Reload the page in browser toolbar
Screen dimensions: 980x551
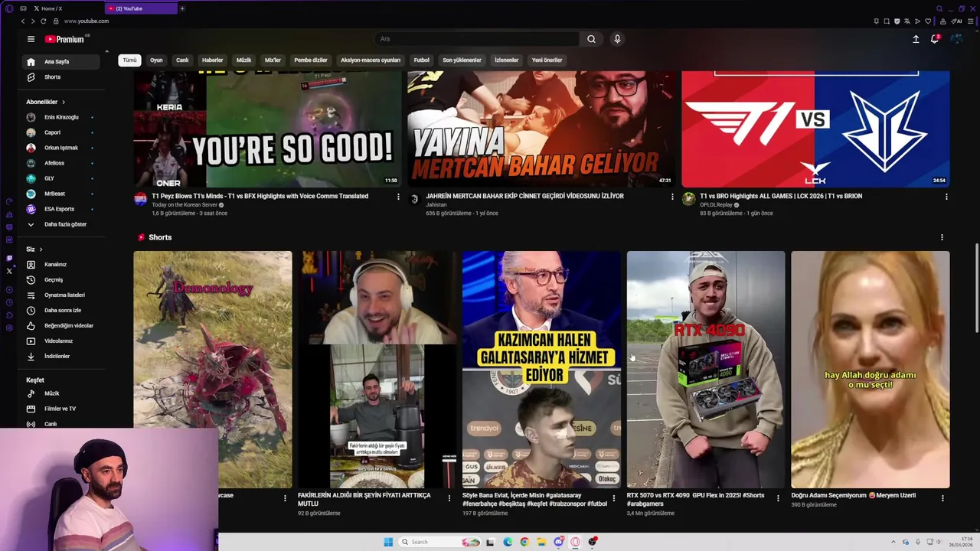coord(42,21)
